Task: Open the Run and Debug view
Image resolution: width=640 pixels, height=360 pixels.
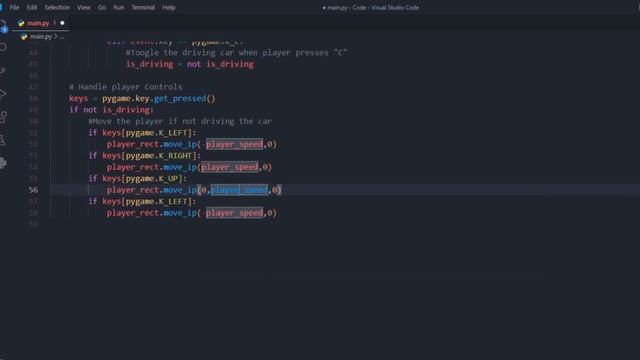Action: 3,94
